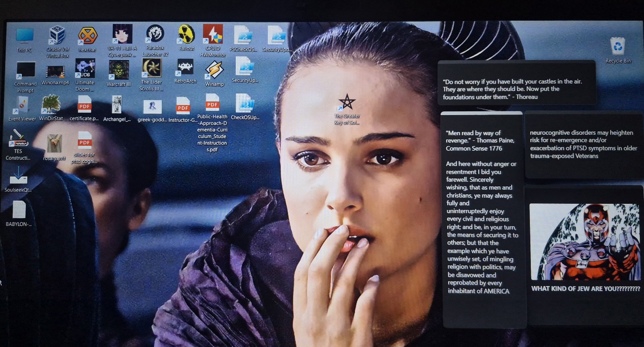644x347 pixels.
Task: Click the greek-godd image file
Action: [152, 110]
